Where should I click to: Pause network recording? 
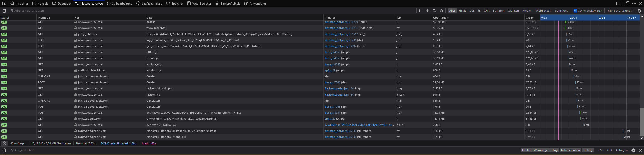420,11
